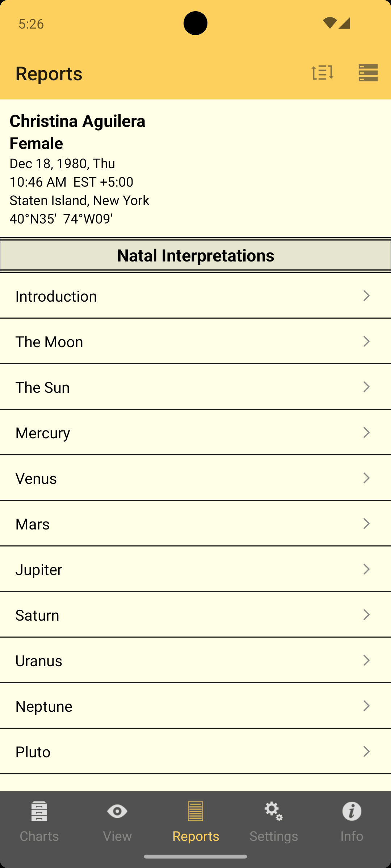Select the Reports document icon
Image resolution: width=391 pixels, height=868 pixels.
(x=195, y=811)
